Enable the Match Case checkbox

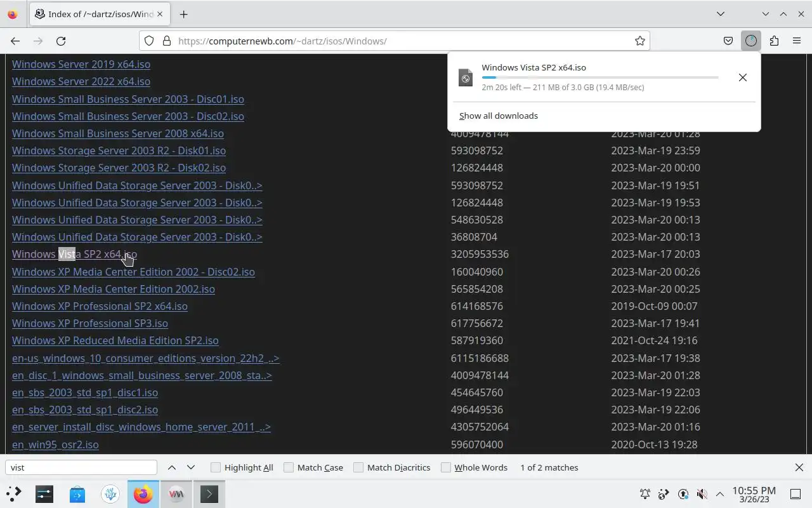coord(289,467)
